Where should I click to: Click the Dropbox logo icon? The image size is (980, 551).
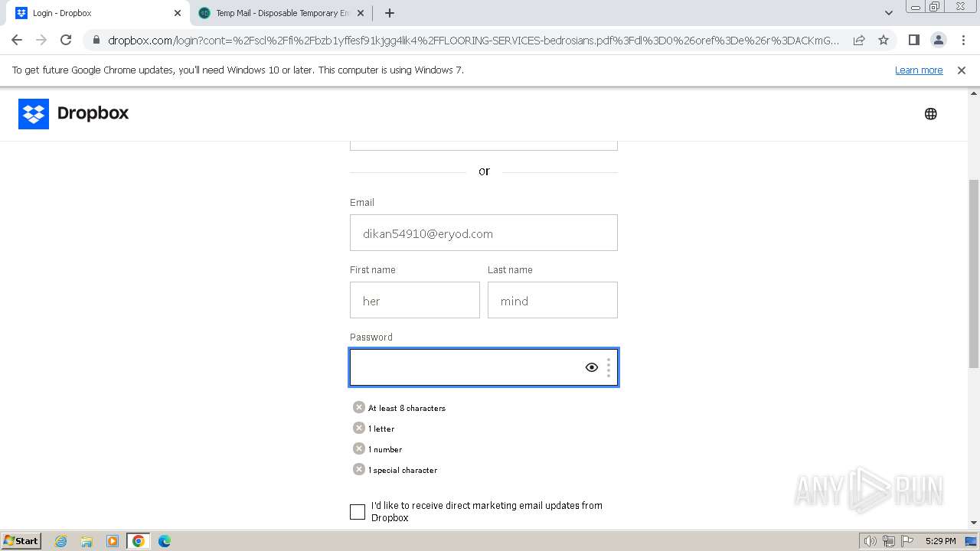[34, 114]
